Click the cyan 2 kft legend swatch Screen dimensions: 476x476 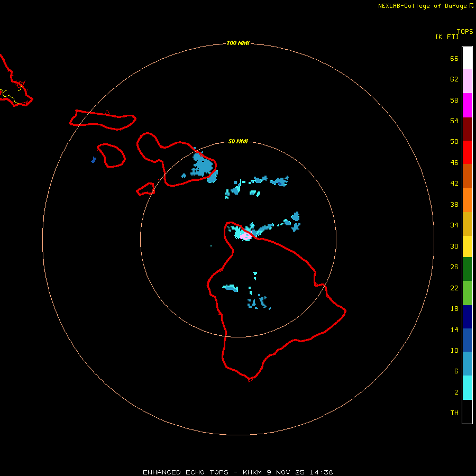pos(467,388)
